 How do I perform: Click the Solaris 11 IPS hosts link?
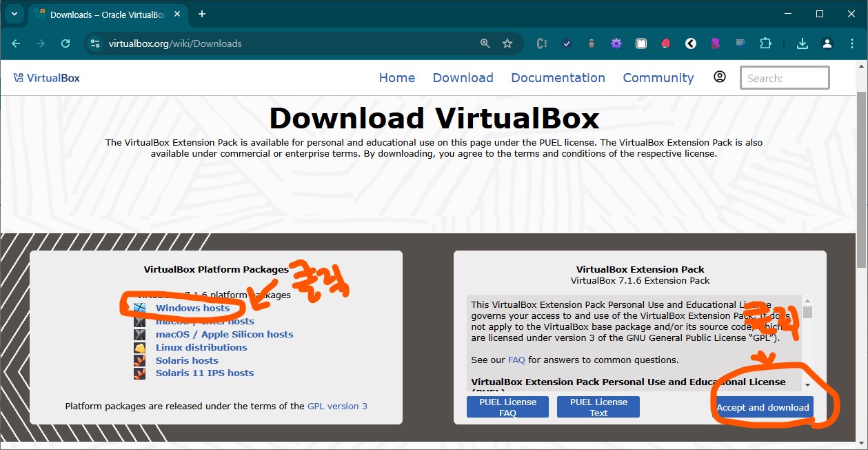coord(205,373)
